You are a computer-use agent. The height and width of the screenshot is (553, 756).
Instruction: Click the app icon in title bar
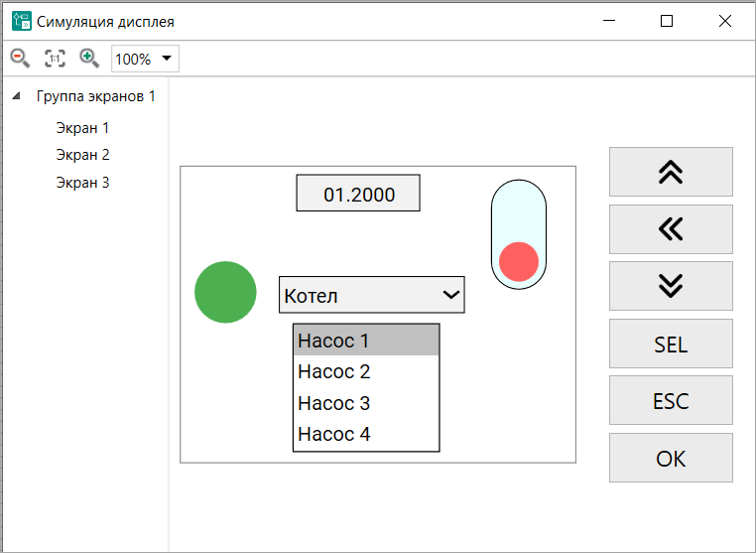[x=21, y=20]
